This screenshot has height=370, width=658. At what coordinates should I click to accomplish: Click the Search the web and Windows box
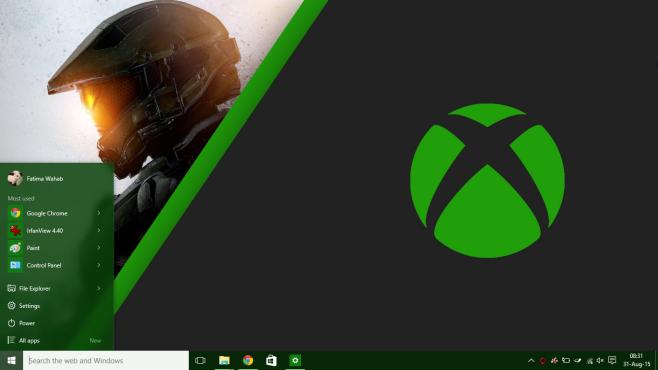point(106,360)
